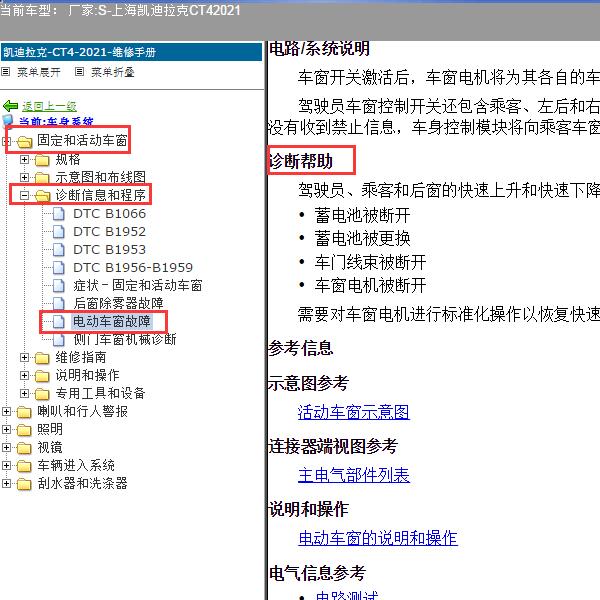Expand the 照明 tree node
600x600 pixels.
coord(7,429)
